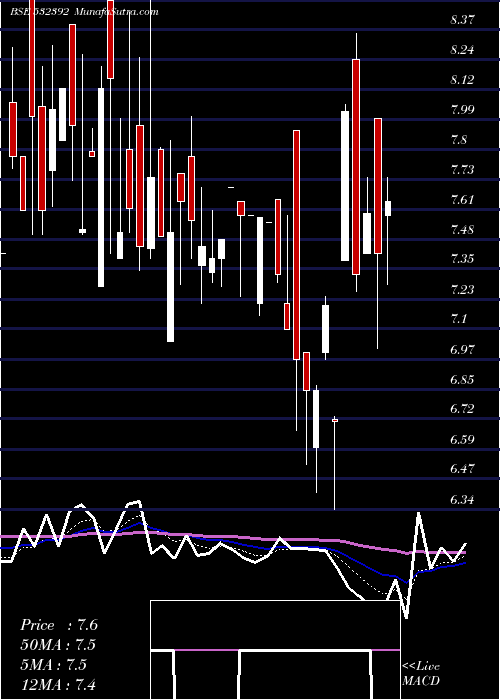Click the 7.1 price axis label
Viewport: 500px width, 700px height.
(459, 319)
